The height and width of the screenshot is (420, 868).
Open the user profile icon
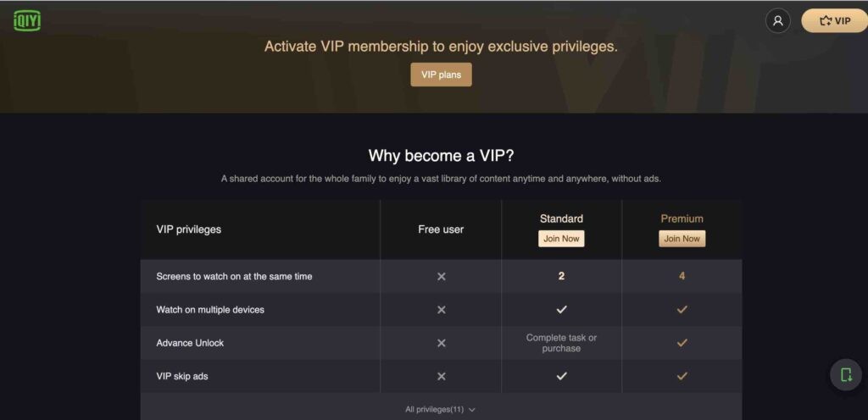[x=778, y=21]
